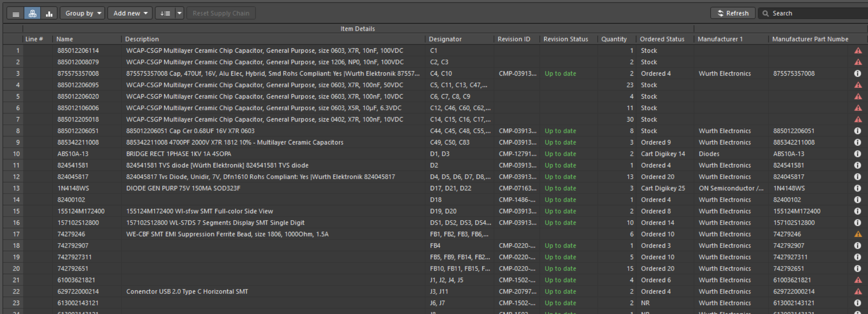The width and height of the screenshot is (868, 314).
Task: Select row 16 part 157102S12800
Action: click(x=78, y=223)
